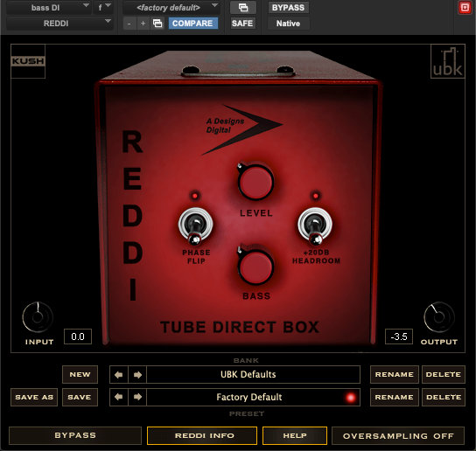Click the INPUT gain knob

click(x=38, y=317)
